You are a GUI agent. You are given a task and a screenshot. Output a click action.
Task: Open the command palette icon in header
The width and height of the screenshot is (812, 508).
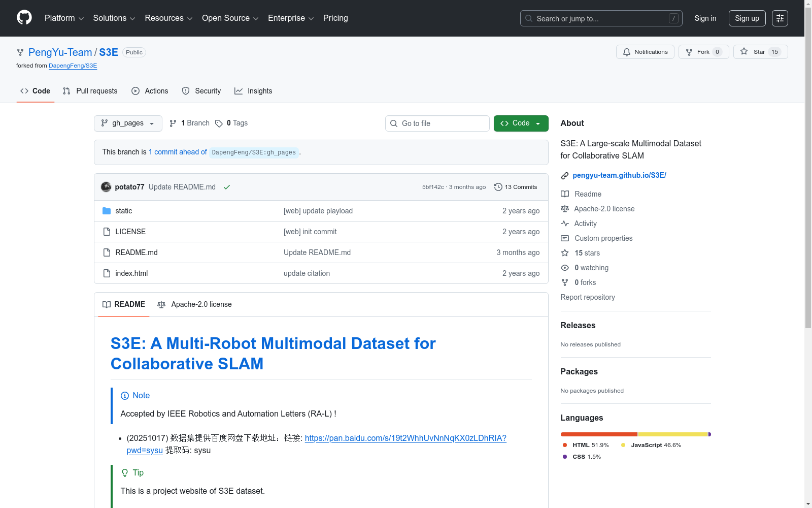coord(780,18)
